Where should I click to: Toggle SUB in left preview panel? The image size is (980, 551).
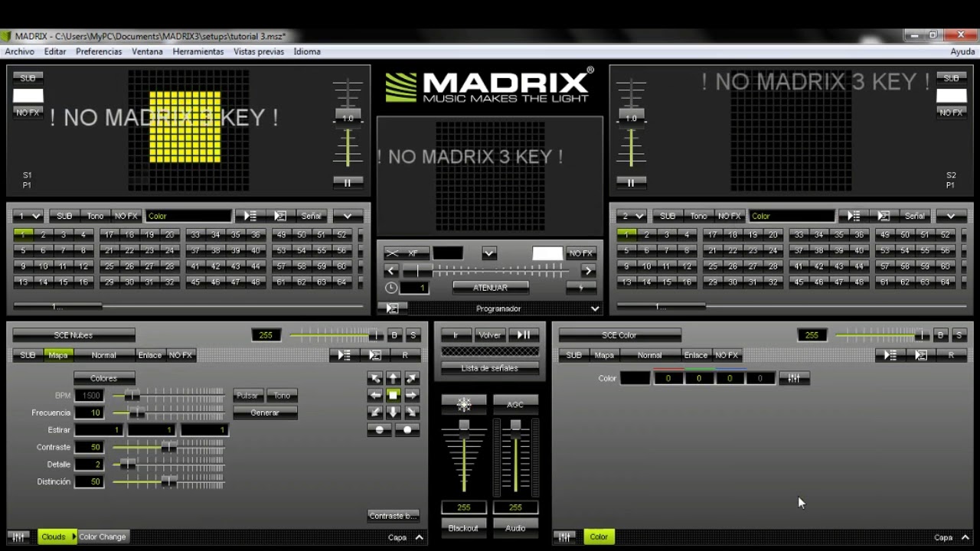click(x=28, y=78)
